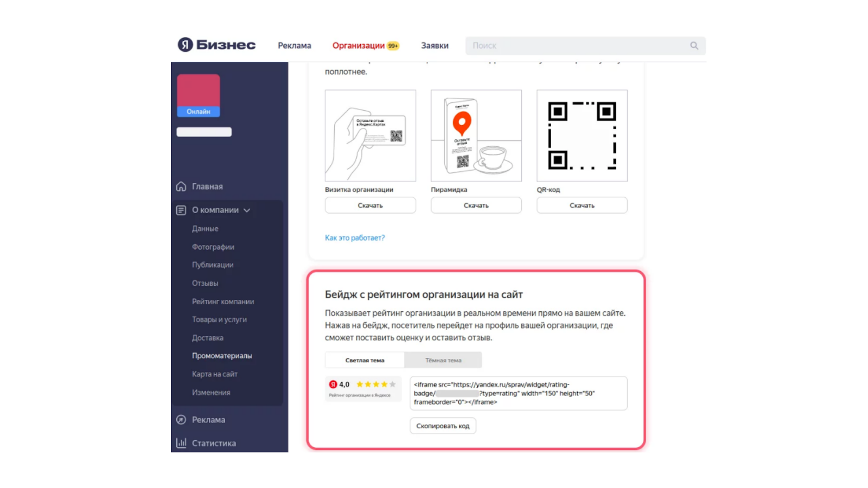Viewport: 868px width, 488px height.
Task: Download the QR-код
Action: tap(582, 206)
